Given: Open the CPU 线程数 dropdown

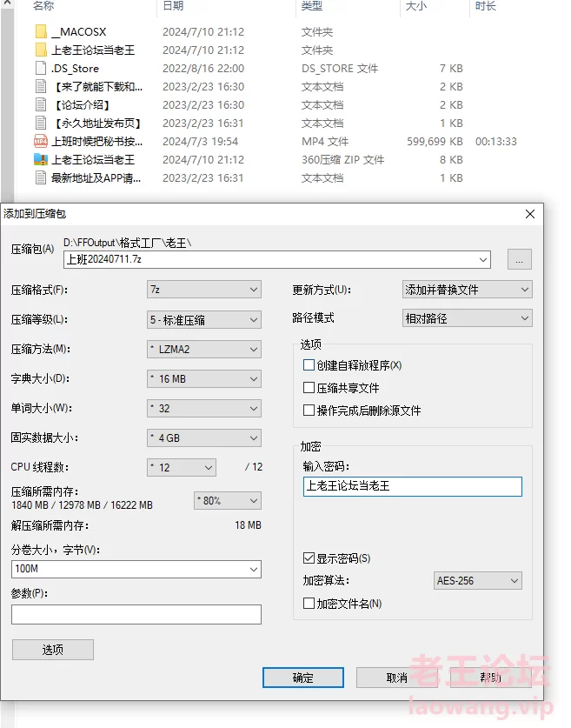Looking at the screenshot, I should pos(182,468).
